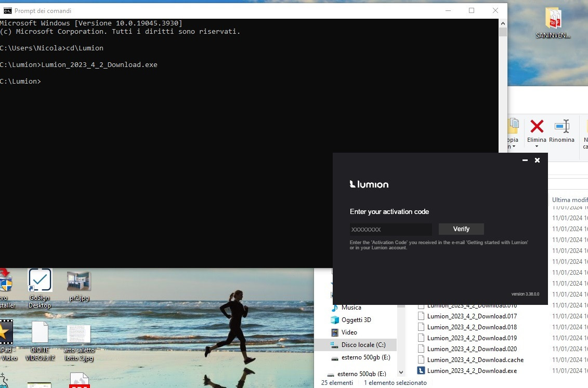Screen dimensions: 588x388
Task: Select Oggetti 3D in navigation pane
Action: click(356, 320)
